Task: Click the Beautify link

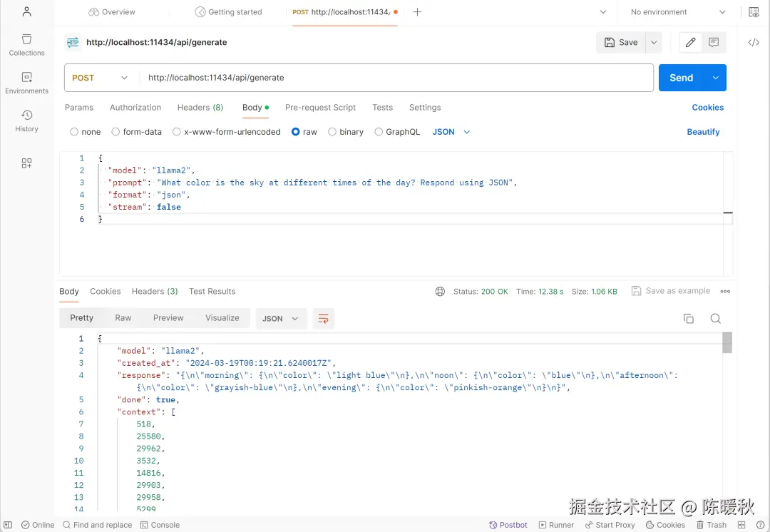Action: click(703, 132)
